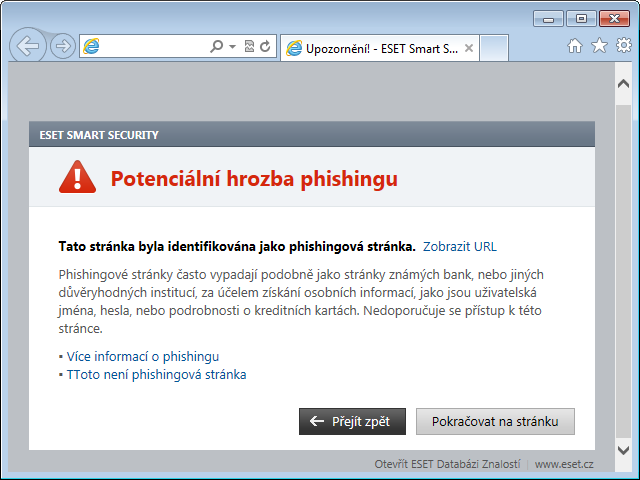This screenshot has width=640, height=480.
Task: Maximize the browser window
Action: 581,19
